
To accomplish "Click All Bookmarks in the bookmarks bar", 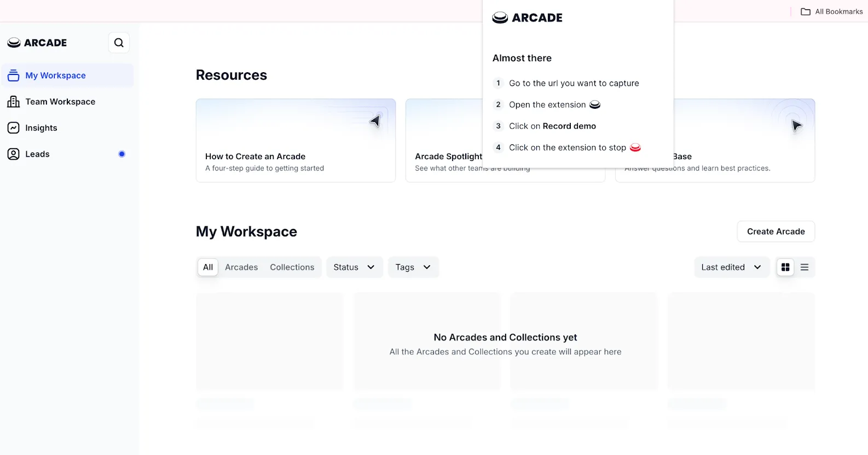I will coord(832,11).
